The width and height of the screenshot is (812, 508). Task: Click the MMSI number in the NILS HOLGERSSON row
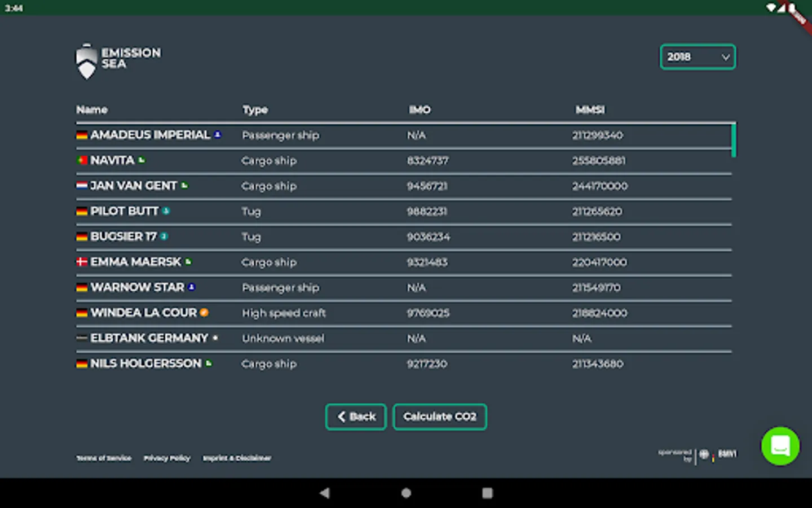pos(598,364)
